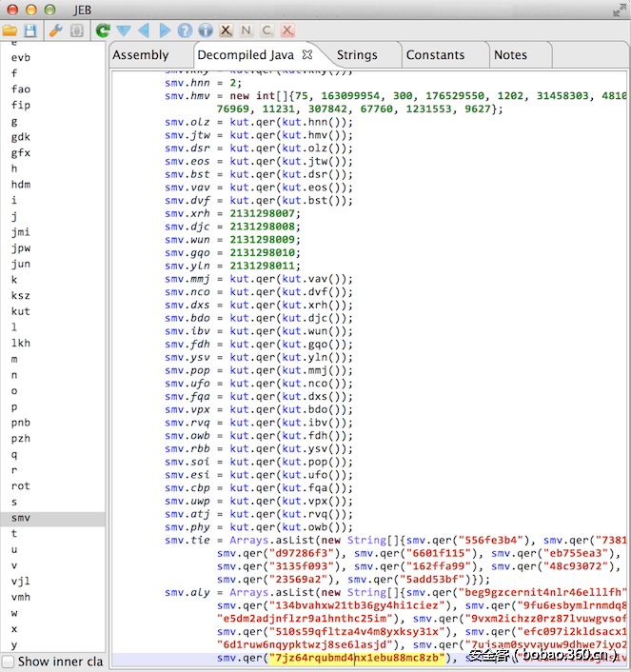Click the save disk icon
This screenshot has width=631, height=672.
tap(30, 31)
